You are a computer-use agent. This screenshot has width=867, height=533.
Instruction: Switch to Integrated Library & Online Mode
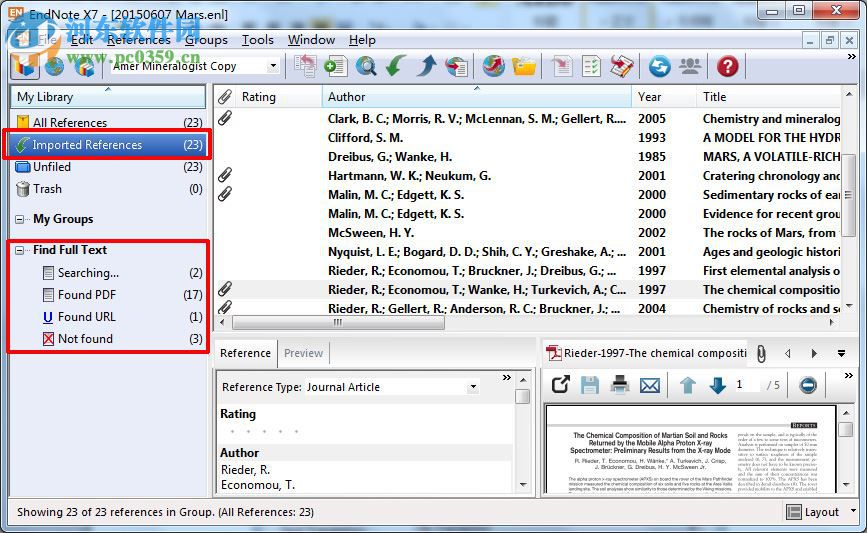pyautogui.click(x=84, y=66)
